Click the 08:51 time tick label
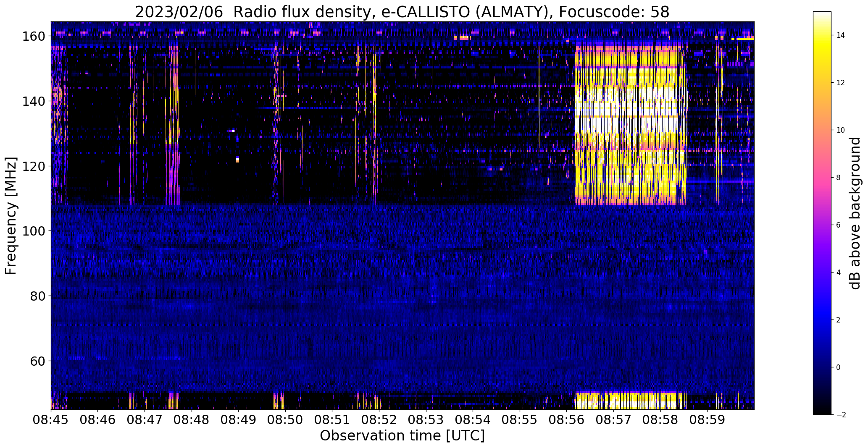Viewport: 868px width, 448px height. click(332, 419)
